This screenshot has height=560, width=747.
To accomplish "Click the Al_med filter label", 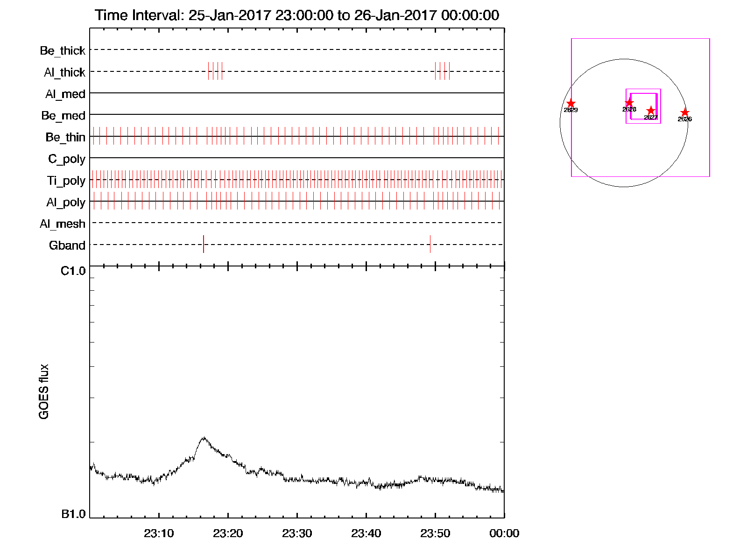I will [x=65, y=94].
